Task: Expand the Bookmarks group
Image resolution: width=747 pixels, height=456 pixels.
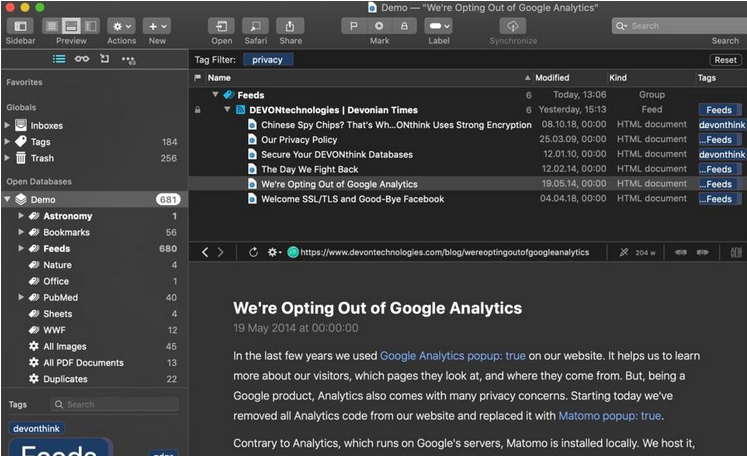Action: [21, 232]
